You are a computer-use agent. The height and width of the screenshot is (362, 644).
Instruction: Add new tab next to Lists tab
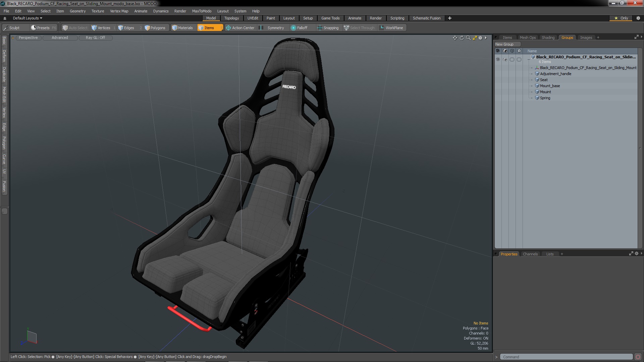pos(562,254)
